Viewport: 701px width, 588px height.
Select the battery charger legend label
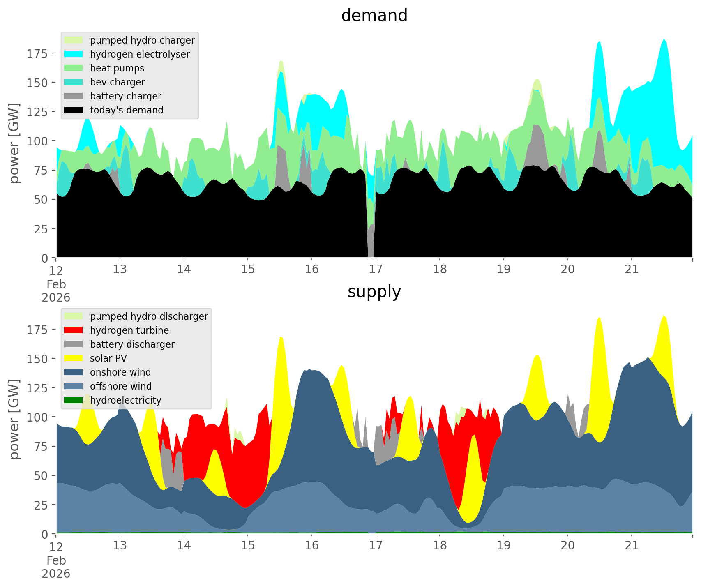click(x=125, y=96)
